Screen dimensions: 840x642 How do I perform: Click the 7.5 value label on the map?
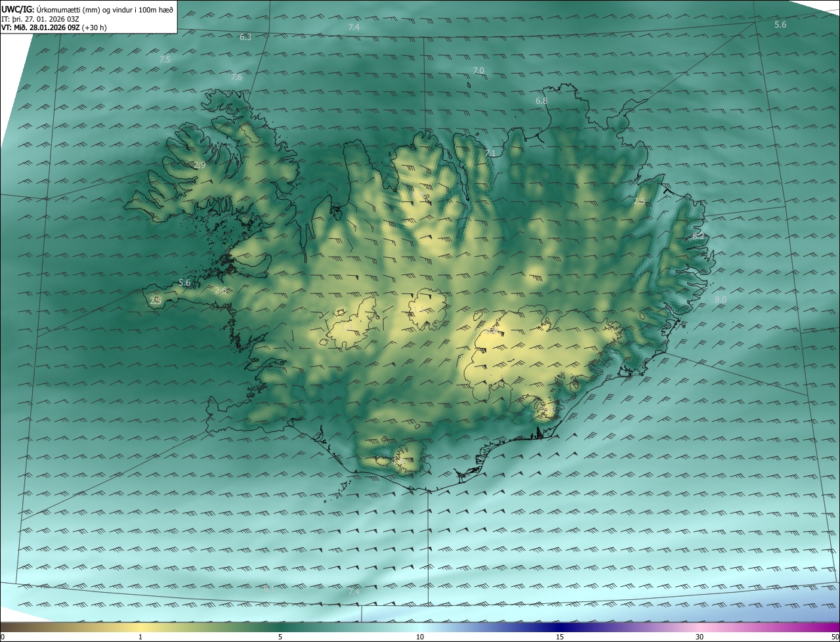165,60
